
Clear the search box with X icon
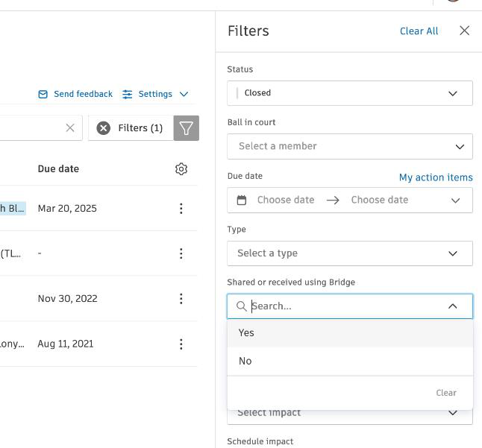coord(70,128)
